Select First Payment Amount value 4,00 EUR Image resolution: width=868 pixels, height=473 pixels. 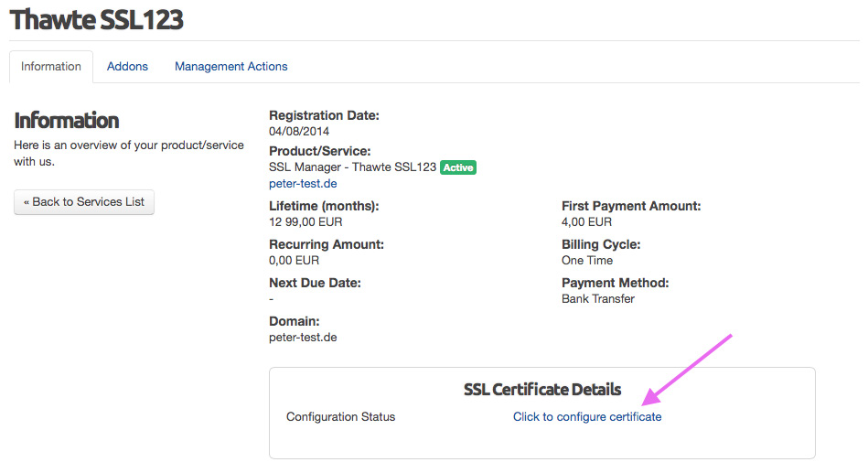pyautogui.click(x=587, y=222)
